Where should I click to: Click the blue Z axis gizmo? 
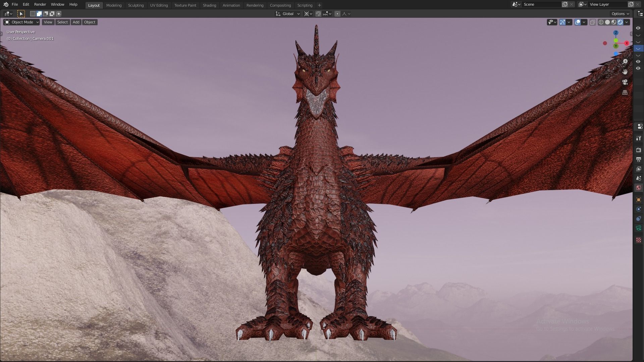click(616, 33)
